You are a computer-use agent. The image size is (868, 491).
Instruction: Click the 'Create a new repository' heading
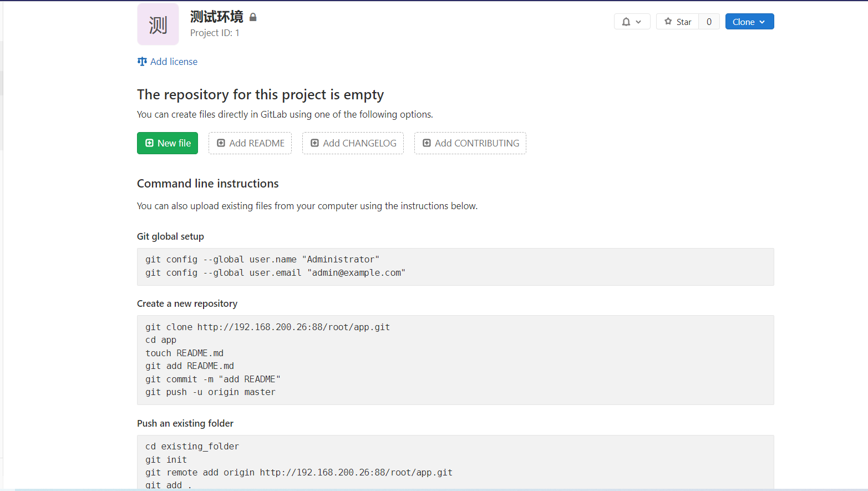(x=187, y=303)
